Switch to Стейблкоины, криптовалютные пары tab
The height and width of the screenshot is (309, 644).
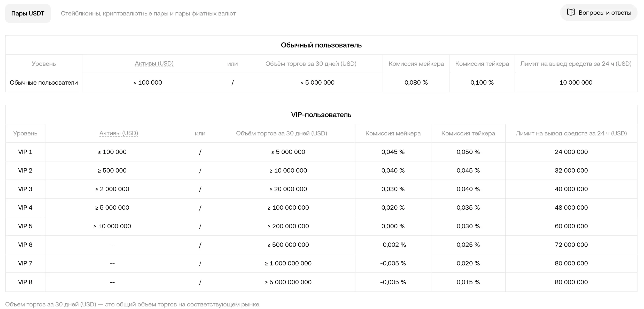point(148,13)
